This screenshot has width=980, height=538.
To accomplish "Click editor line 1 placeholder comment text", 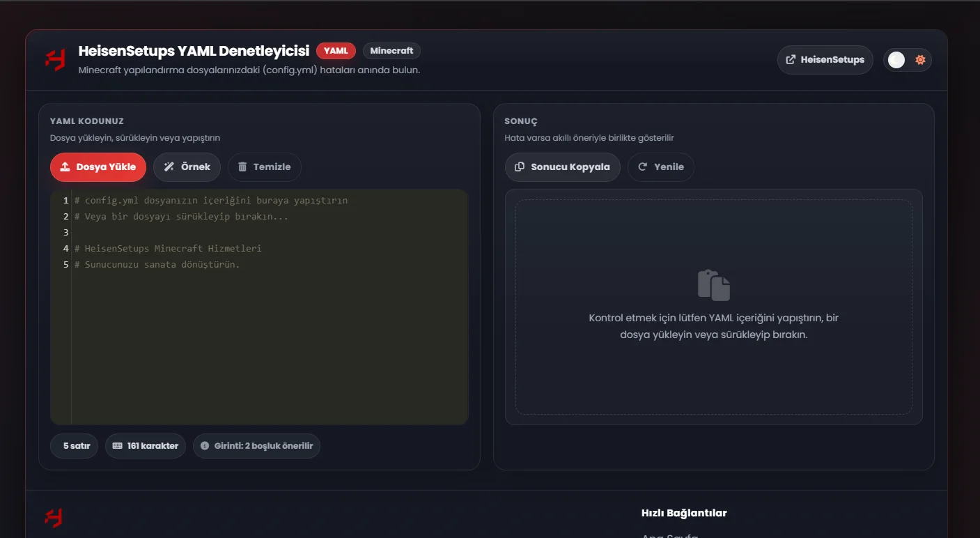I will pos(211,201).
